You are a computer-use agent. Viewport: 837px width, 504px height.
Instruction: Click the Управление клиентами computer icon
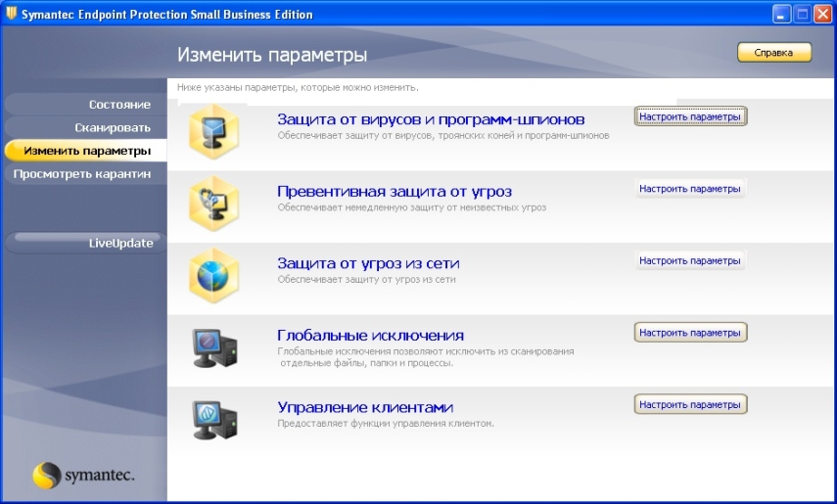pos(214,420)
